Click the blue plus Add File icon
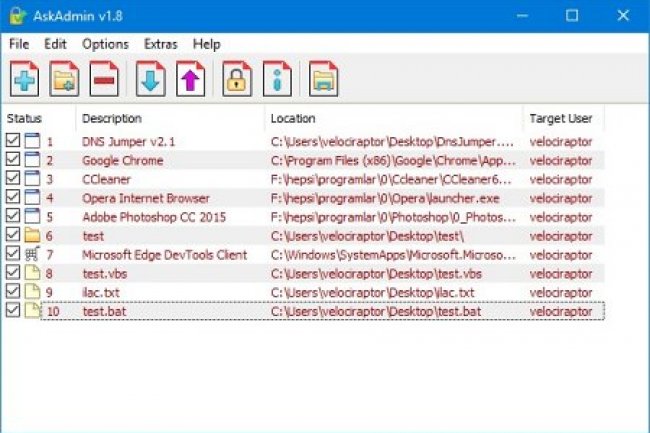This screenshot has width=650, height=433. click(24, 79)
